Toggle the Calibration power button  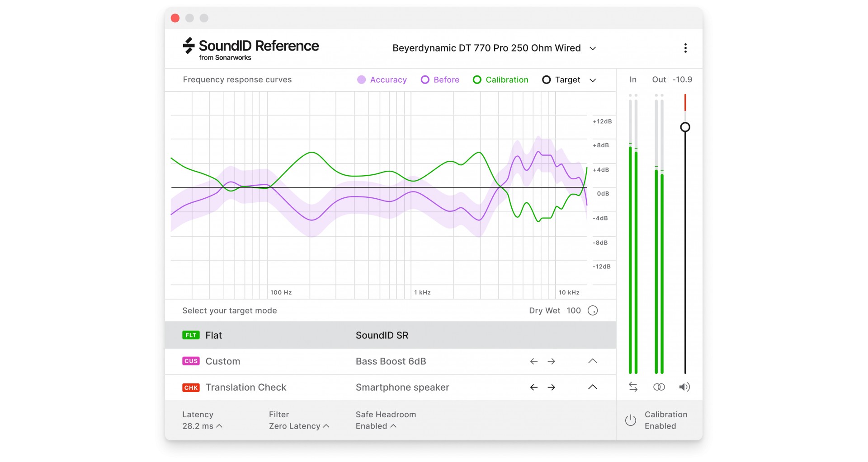coord(631,420)
